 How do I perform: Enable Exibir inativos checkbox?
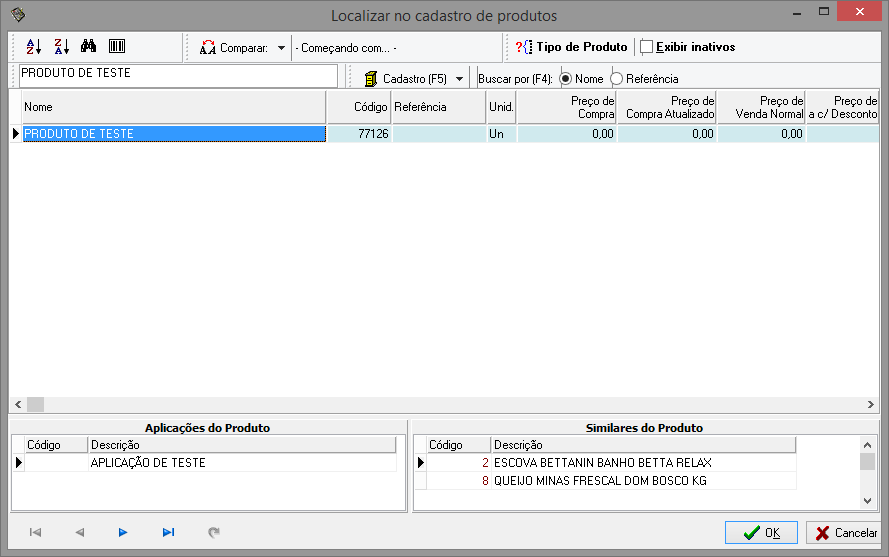point(646,47)
